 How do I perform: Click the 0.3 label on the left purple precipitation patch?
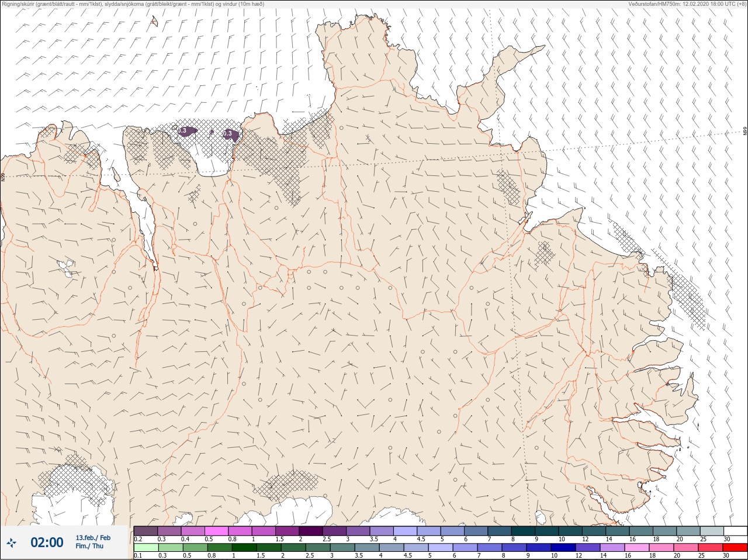(182, 131)
